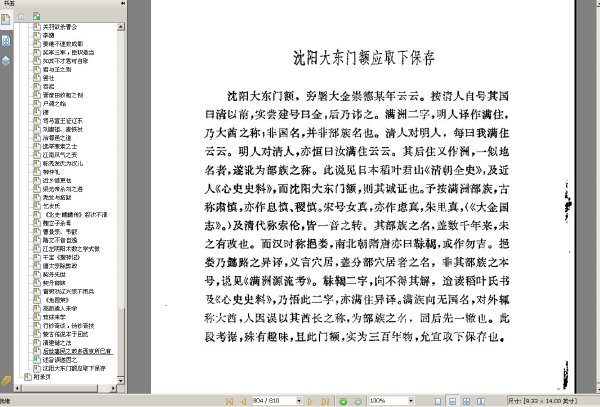Open bookmark '如其不才君可自取'
The width and height of the screenshot is (600, 407).
[x=65, y=61]
